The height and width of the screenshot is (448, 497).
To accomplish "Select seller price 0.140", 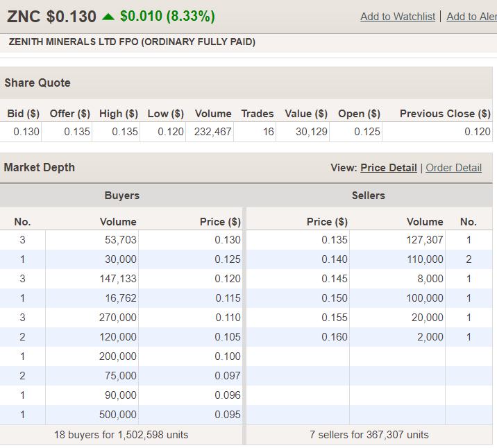I will point(335,259).
